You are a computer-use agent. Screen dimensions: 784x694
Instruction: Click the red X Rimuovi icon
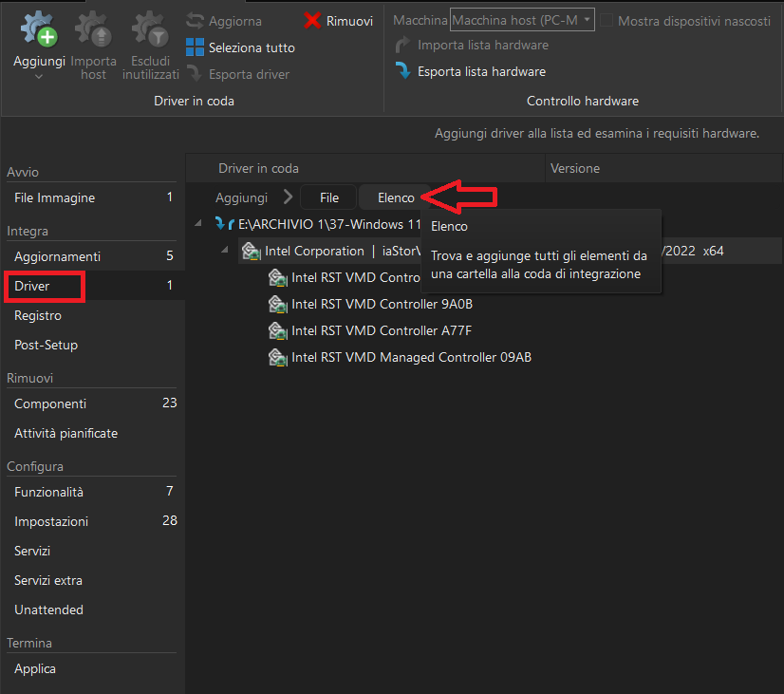312,21
